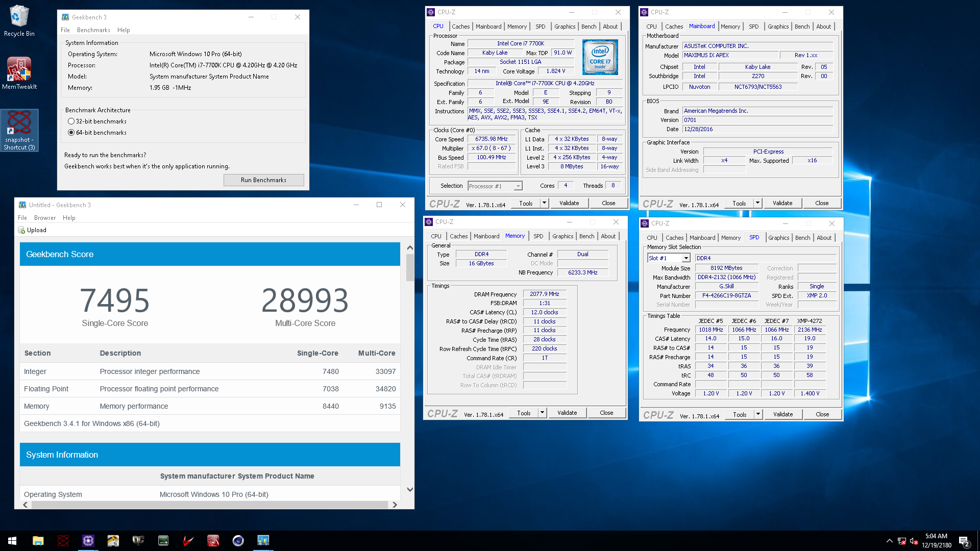Click Tools button in CPU-Z SPD window

click(740, 414)
